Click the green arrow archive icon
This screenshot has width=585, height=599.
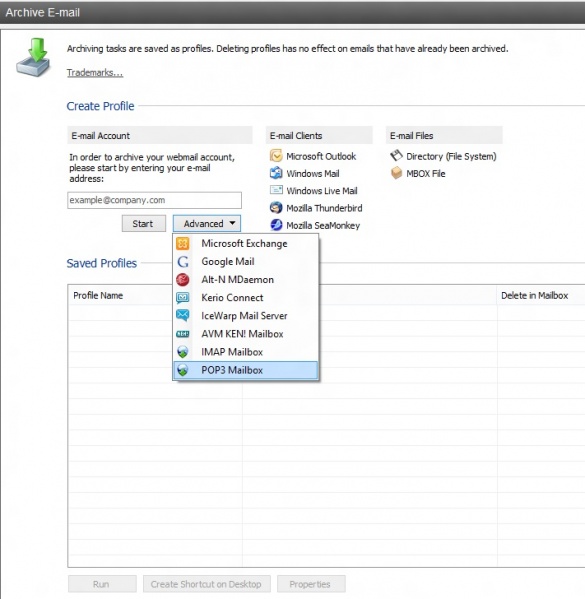click(x=33, y=57)
